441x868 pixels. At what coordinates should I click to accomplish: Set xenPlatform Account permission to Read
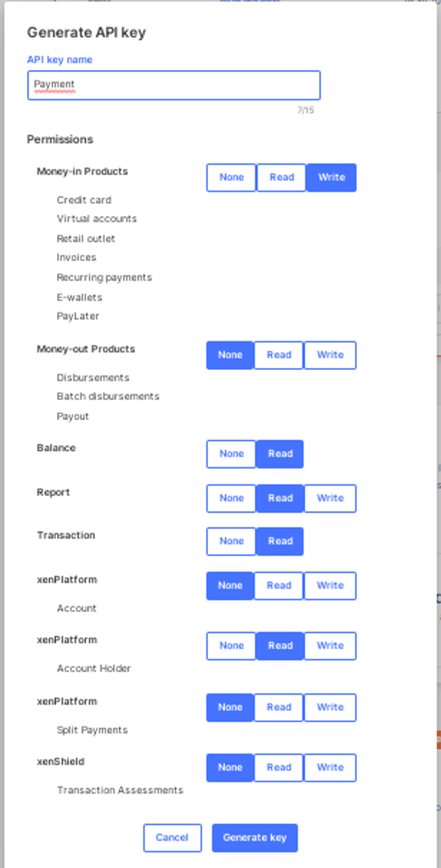(279, 586)
